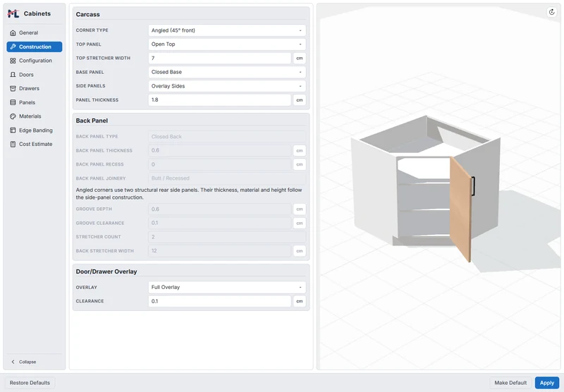Click the Drawers box icon

pyautogui.click(x=13, y=88)
